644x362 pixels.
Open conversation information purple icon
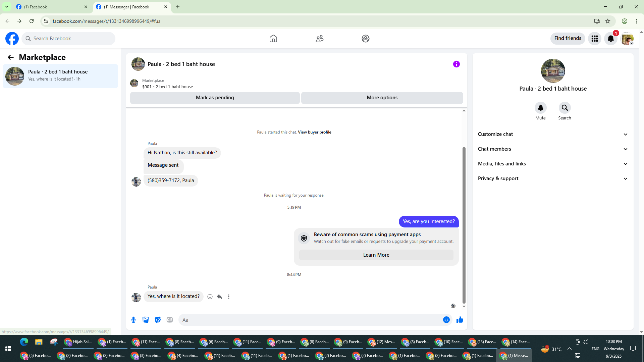pos(456,64)
